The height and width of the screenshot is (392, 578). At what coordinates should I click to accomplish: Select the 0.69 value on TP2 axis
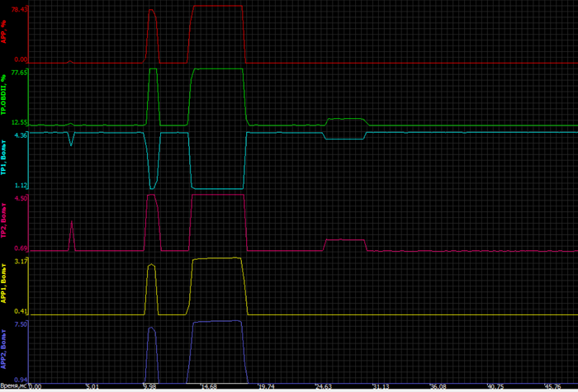coord(21,248)
